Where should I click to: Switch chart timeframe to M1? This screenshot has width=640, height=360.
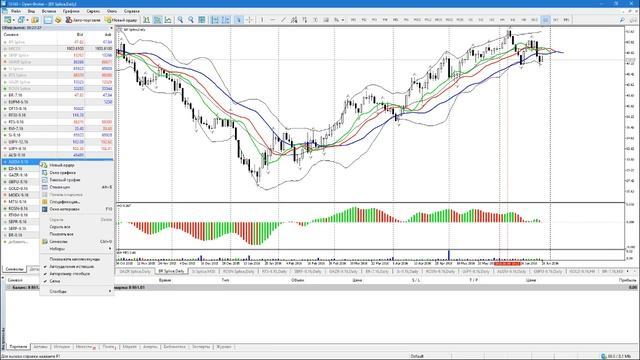pyautogui.click(x=353, y=20)
